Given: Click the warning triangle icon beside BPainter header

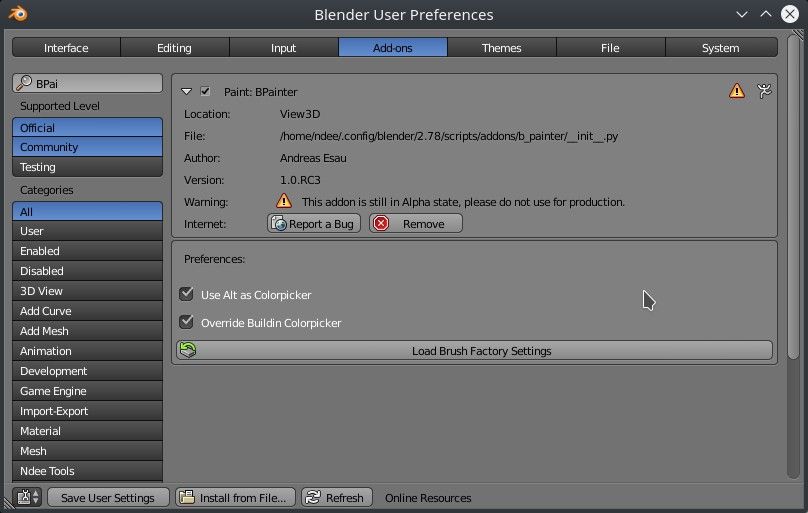Looking at the screenshot, I should pyautogui.click(x=737, y=91).
